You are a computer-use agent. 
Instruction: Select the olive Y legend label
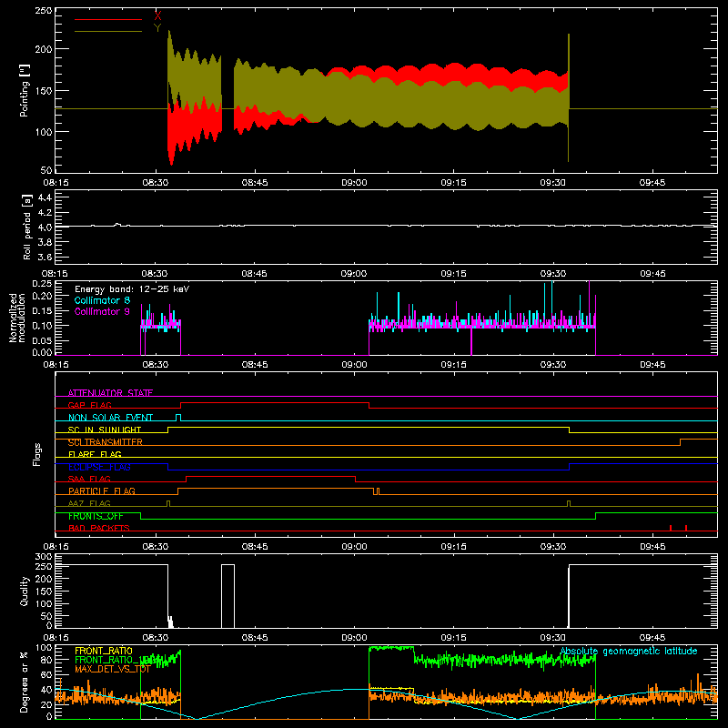click(x=157, y=28)
